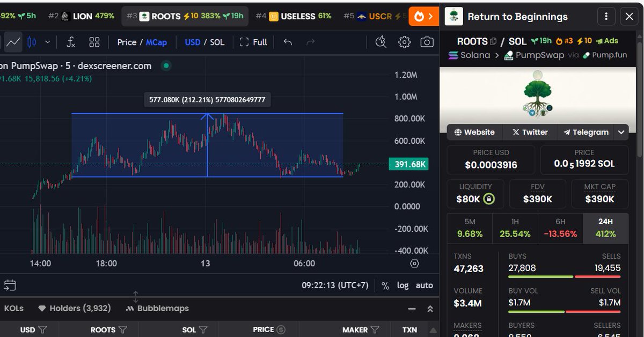Open trending pair #4 USELESS
644x337 pixels.
[x=293, y=16]
